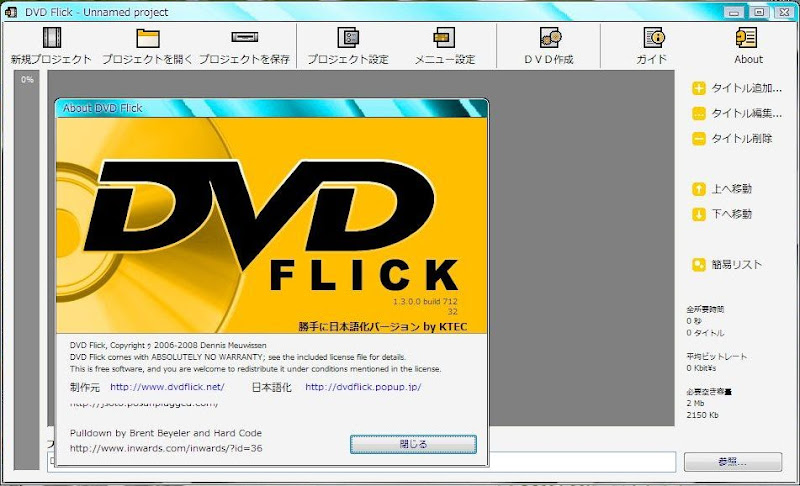Viewport: 800px width, 486px height.
Task: Open the 簡易リスト simple list
Action: click(x=727, y=264)
